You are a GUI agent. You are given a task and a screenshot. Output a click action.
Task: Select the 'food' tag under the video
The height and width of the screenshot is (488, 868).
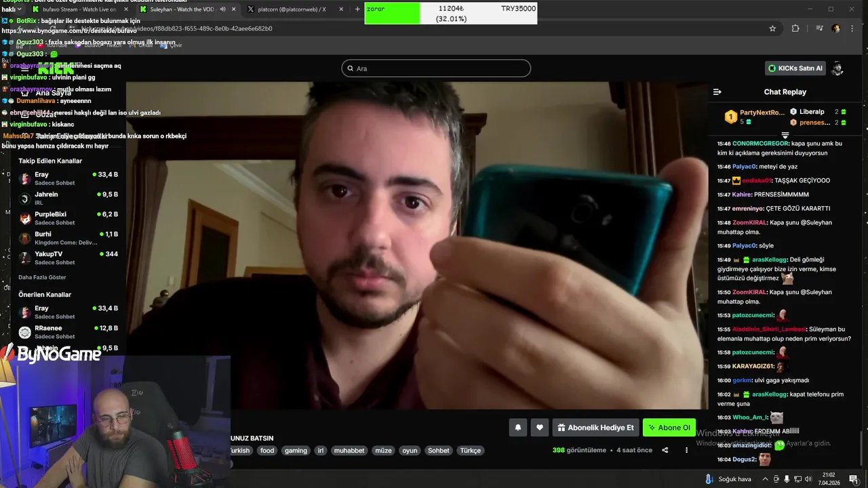[x=267, y=450]
